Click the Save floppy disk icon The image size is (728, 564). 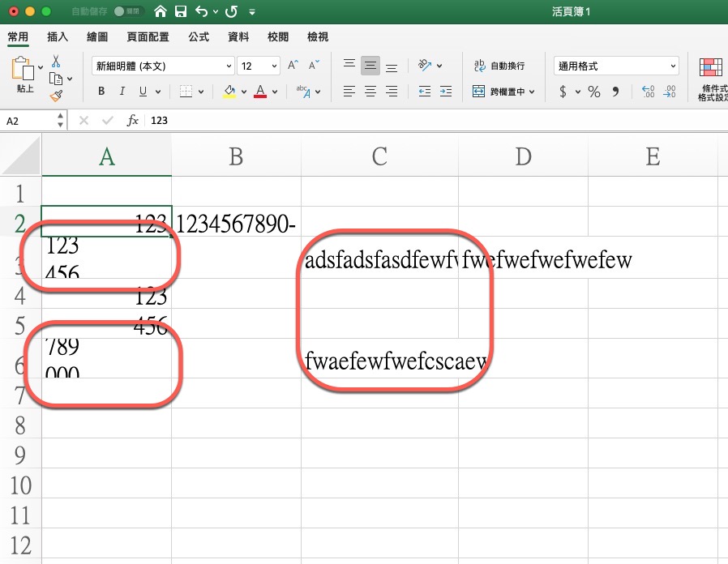click(181, 11)
